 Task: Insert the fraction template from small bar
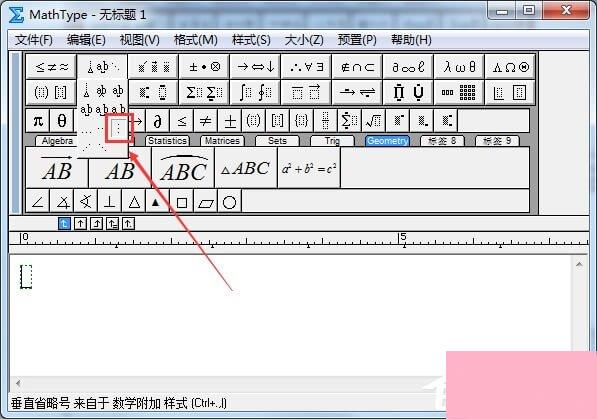coord(326,121)
